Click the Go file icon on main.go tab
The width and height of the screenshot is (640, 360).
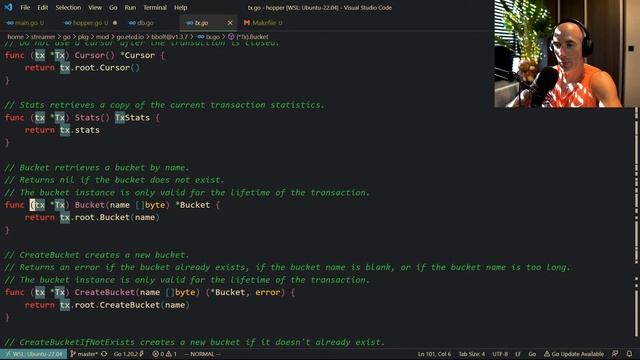tap(10, 23)
